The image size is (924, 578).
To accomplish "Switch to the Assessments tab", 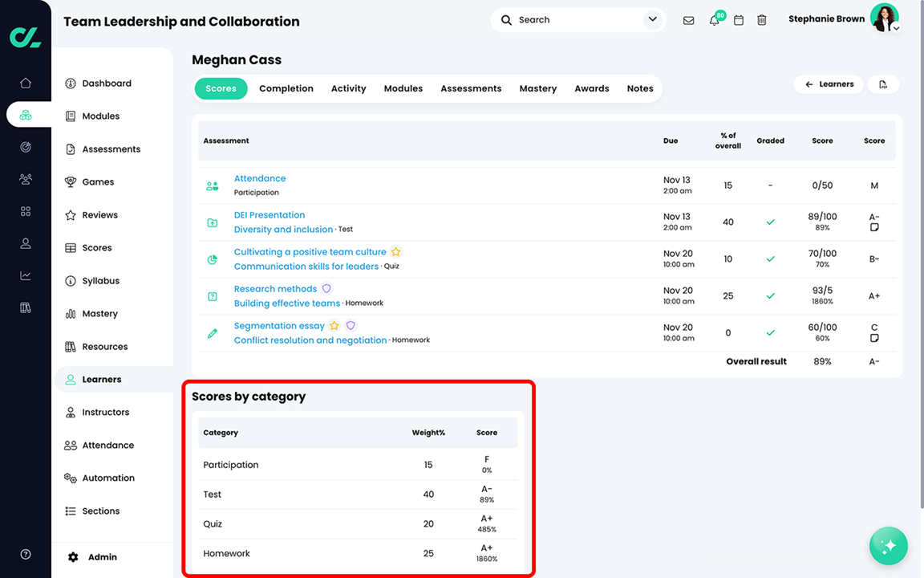I will coord(471,88).
